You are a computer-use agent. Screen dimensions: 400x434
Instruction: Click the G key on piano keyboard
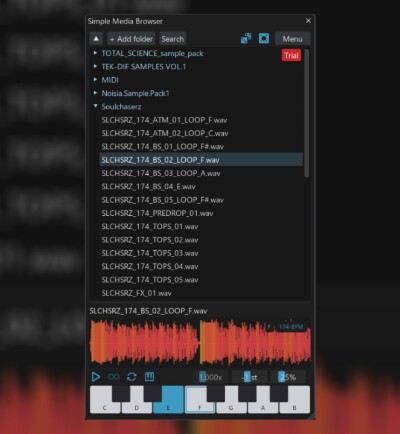[x=231, y=399]
